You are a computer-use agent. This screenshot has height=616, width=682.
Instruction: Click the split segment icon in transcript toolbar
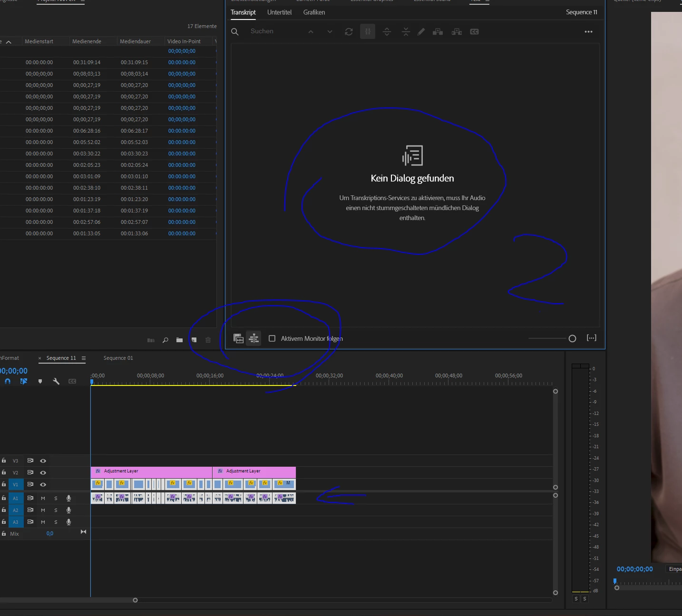[x=387, y=32]
